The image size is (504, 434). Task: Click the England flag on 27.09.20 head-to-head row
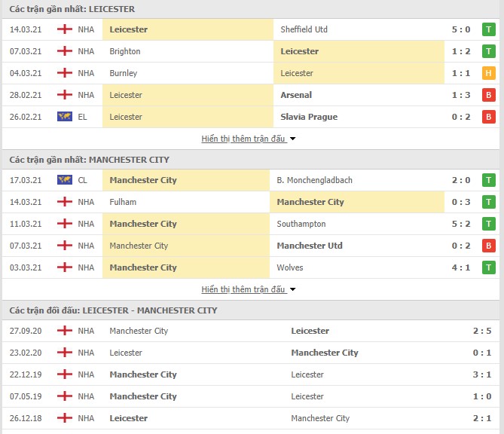click(65, 331)
